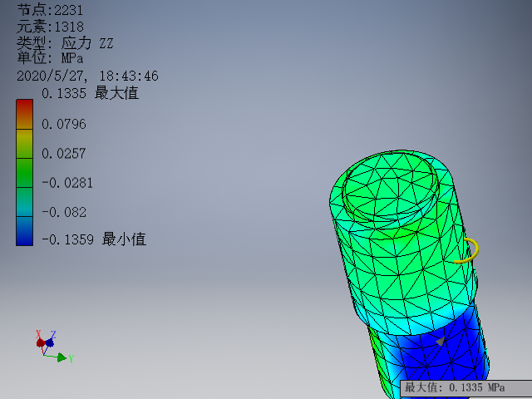Click the dark blue bottom legend band
This screenshot has height=399, width=532.
coord(24,231)
